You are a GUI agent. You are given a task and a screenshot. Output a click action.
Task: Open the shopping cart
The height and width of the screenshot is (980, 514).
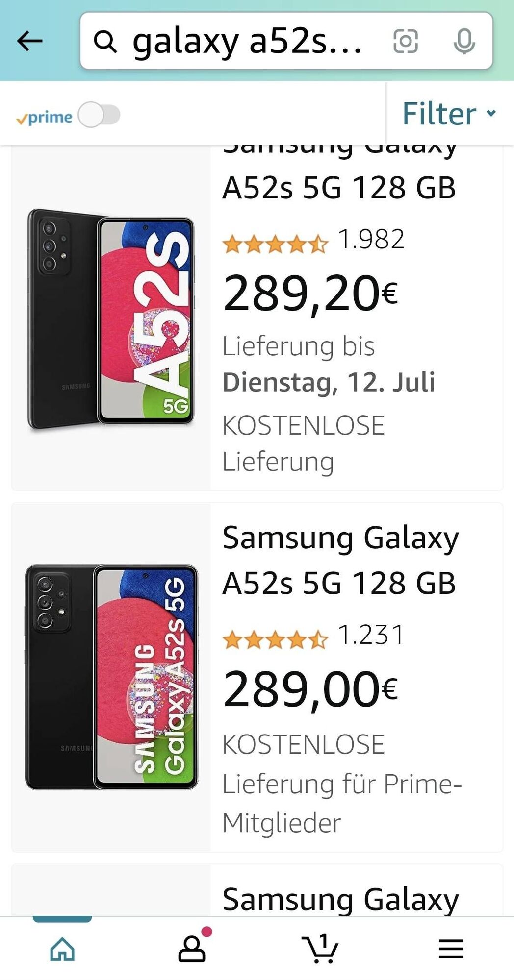coord(320,949)
